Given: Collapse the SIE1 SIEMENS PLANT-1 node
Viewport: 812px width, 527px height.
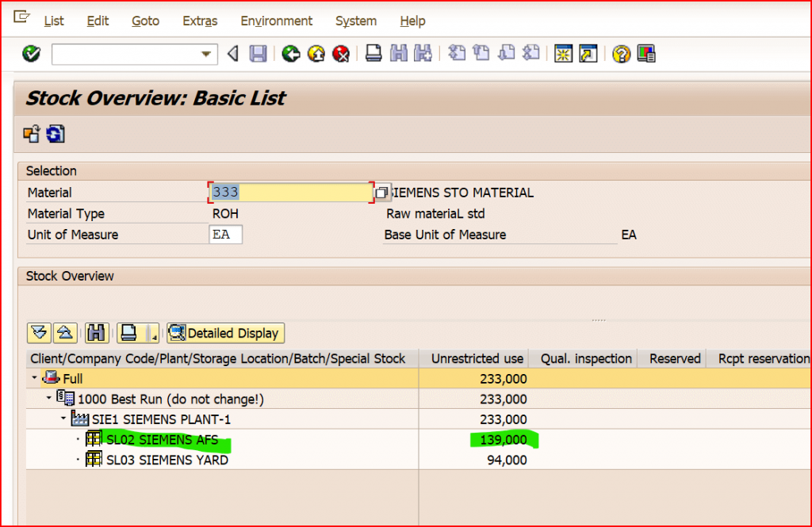Looking at the screenshot, I should (63, 418).
